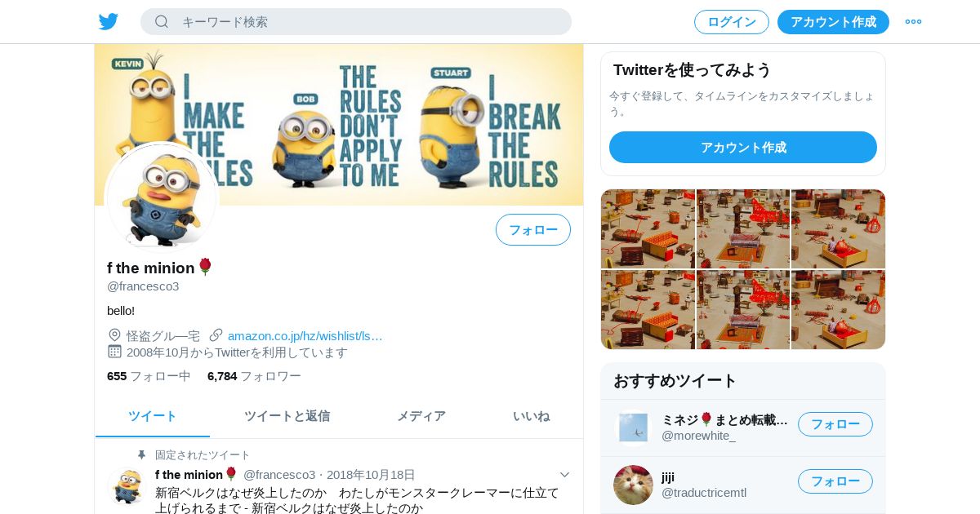The width and height of the screenshot is (980, 514).
Task: Follow @morewhite_ in the suggestions list
Action: point(835,424)
